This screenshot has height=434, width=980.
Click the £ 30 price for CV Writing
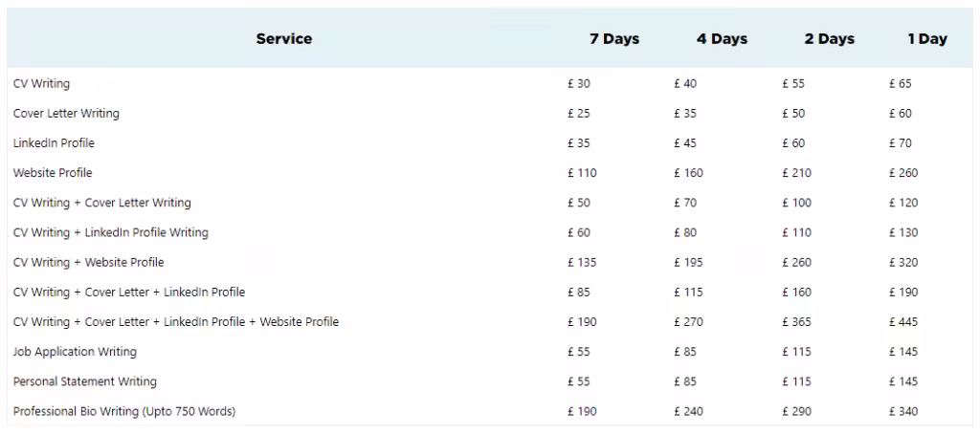(x=579, y=84)
